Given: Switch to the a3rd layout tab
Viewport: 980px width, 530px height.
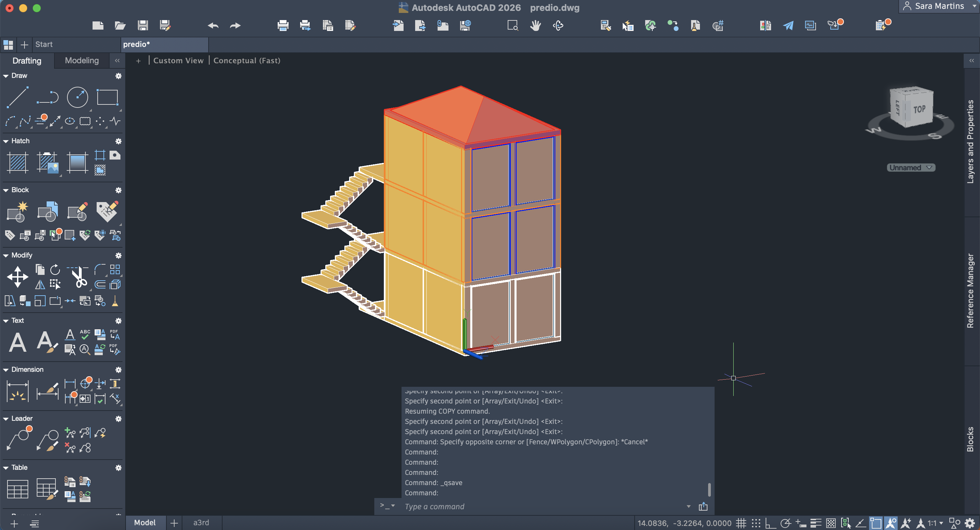Looking at the screenshot, I should (x=201, y=523).
